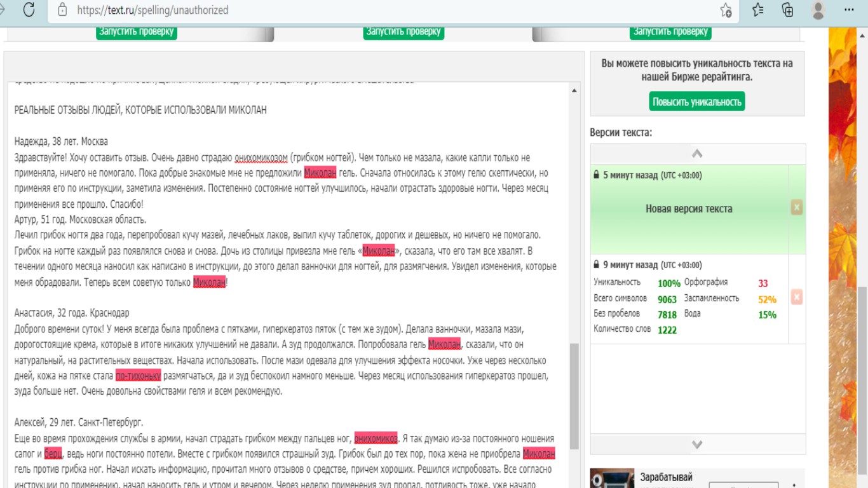Click the Повысить уникальность button
The width and height of the screenshot is (868, 488).
coord(697,102)
